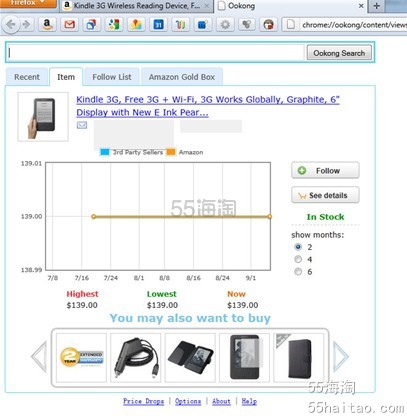
Task: Click the Kindle product thumbnail image
Action: point(43,117)
